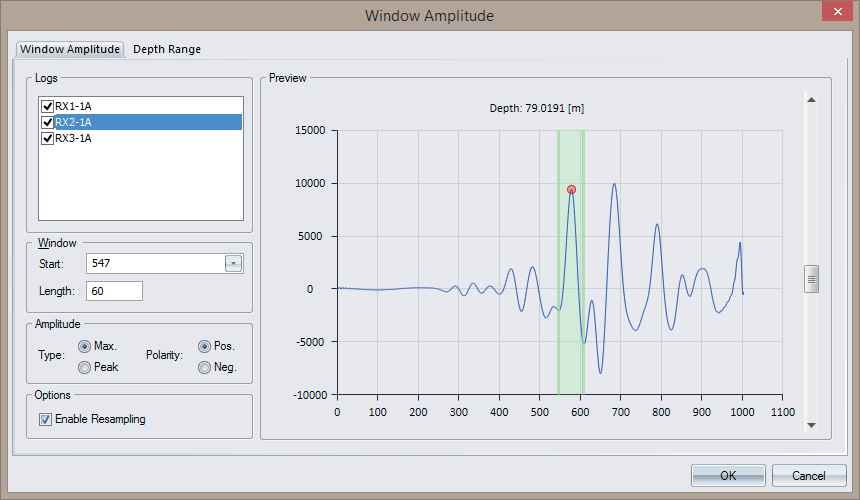Viewport: 860px width, 500px height.
Task: Uncheck the RX1-1A log checkbox
Action: [x=46, y=106]
